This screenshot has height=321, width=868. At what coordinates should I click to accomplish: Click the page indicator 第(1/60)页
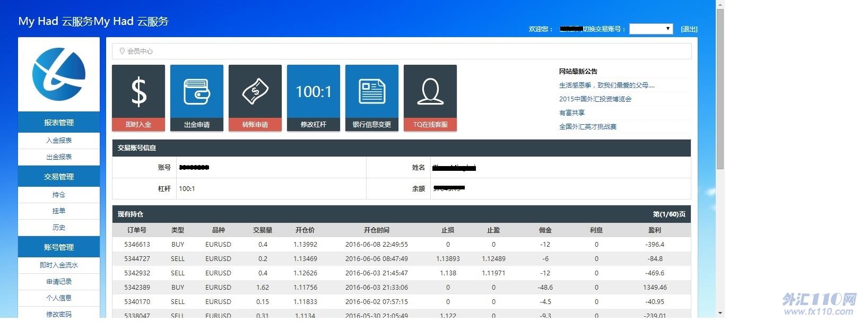click(669, 214)
